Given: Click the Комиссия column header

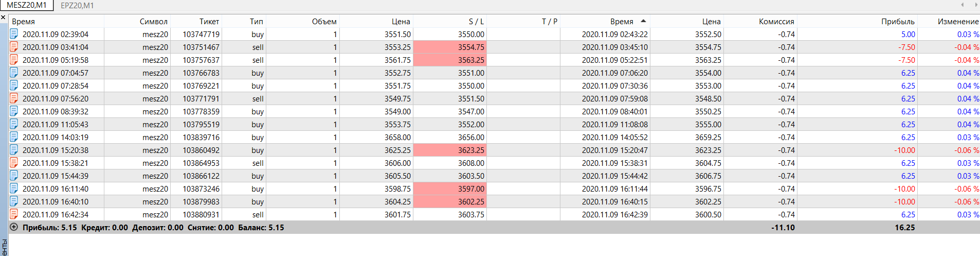Looking at the screenshot, I should [x=776, y=22].
